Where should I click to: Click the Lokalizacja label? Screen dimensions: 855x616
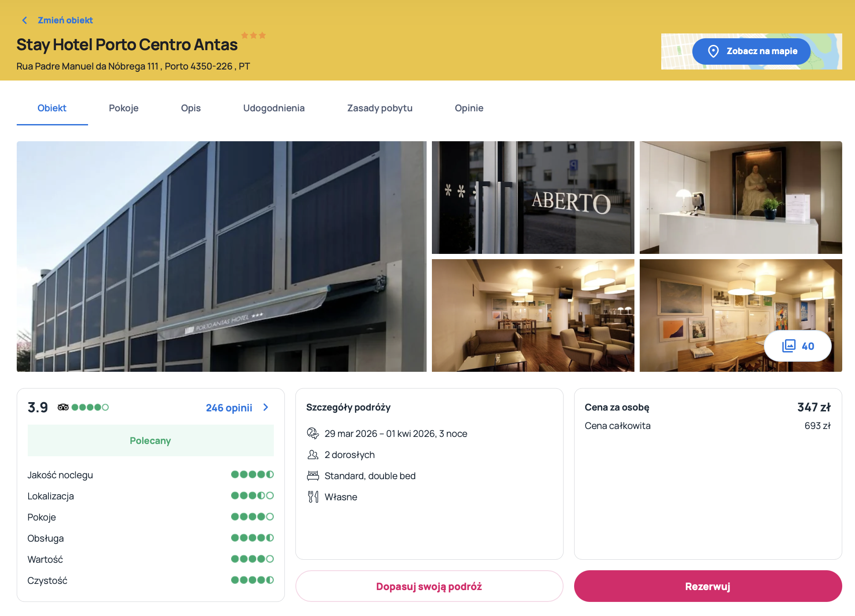(51, 496)
